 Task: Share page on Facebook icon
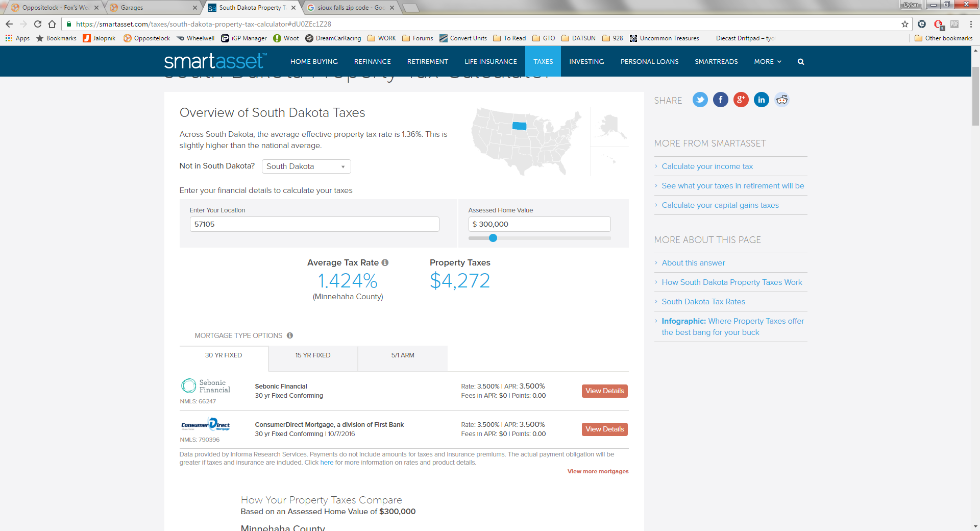point(720,100)
